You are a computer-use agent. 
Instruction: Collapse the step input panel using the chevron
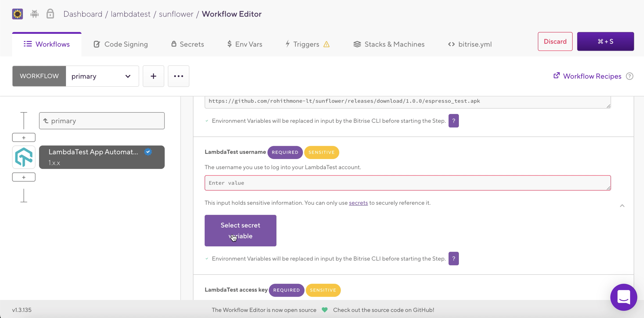623,206
